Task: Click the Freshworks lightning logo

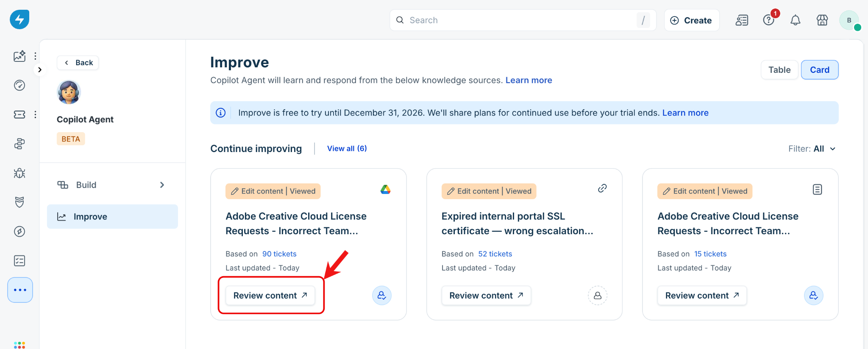Action: 19,19
